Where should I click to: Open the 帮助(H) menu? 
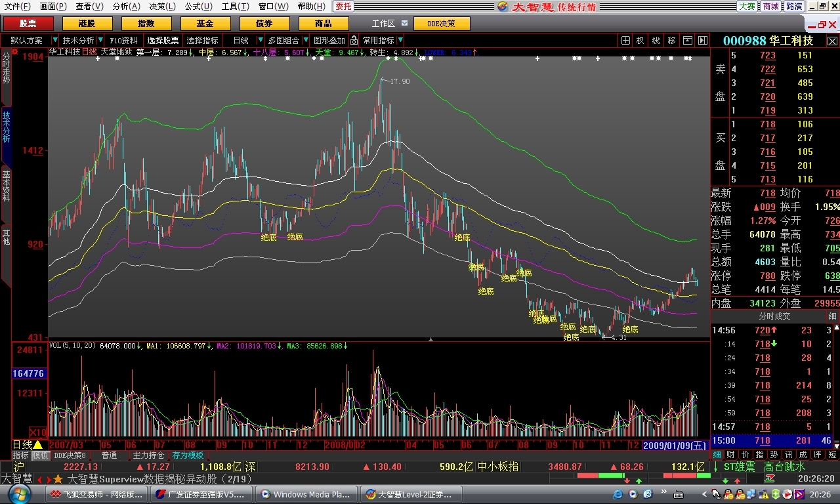click(x=311, y=7)
